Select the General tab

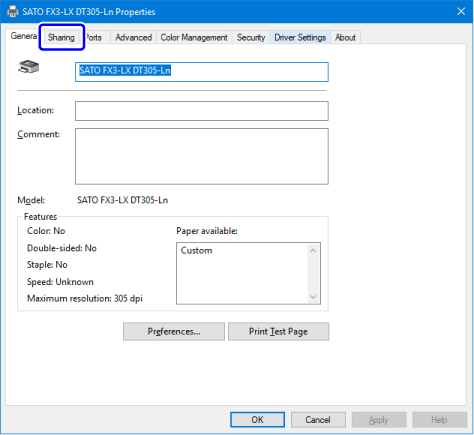(24, 36)
